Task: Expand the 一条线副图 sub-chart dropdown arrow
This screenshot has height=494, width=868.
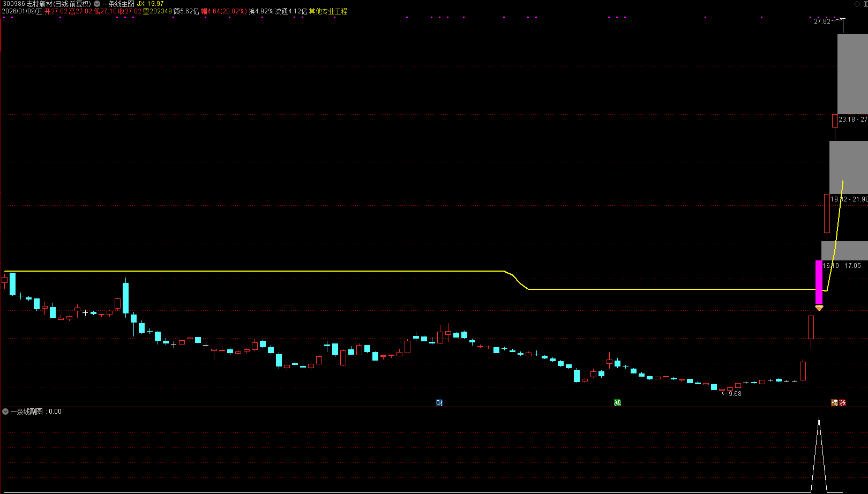Action: pos(5,411)
